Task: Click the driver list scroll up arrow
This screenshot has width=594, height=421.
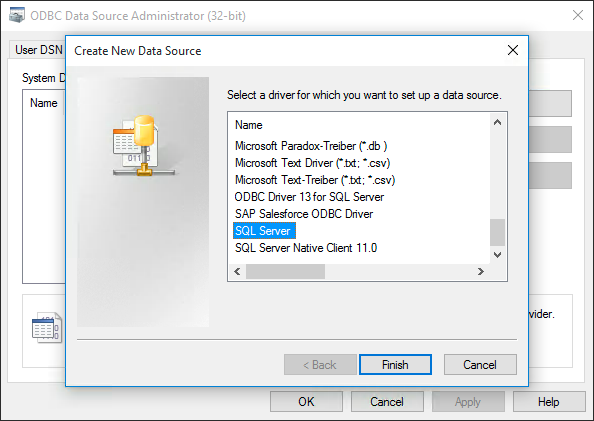Action: [497, 122]
